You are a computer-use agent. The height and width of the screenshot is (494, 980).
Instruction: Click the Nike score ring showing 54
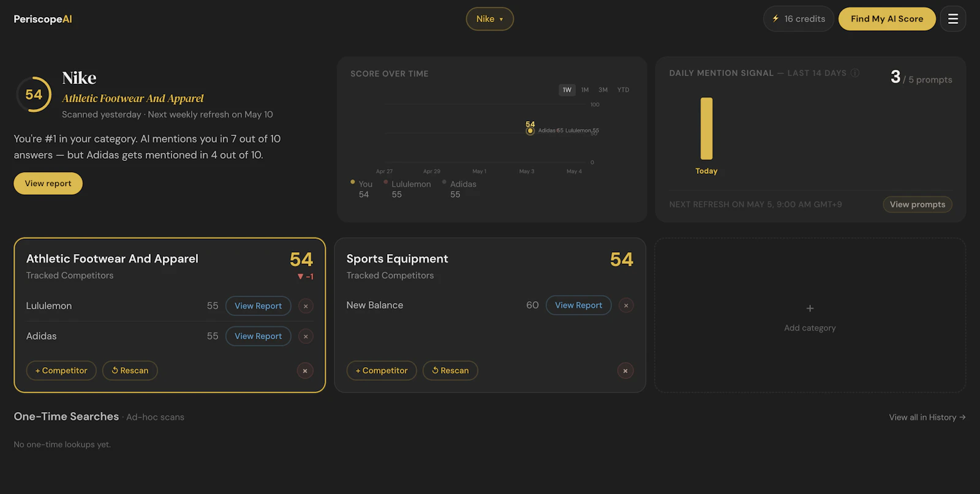point(34,94)
